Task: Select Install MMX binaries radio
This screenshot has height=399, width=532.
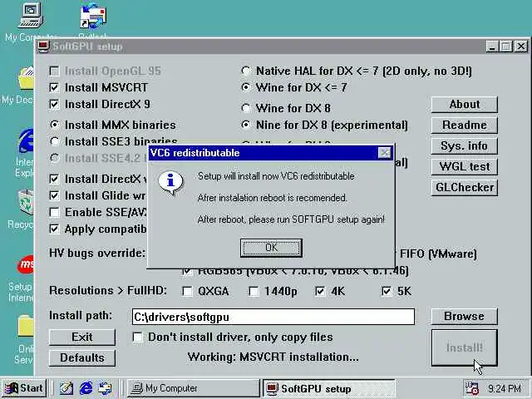Action: point(54,125)
